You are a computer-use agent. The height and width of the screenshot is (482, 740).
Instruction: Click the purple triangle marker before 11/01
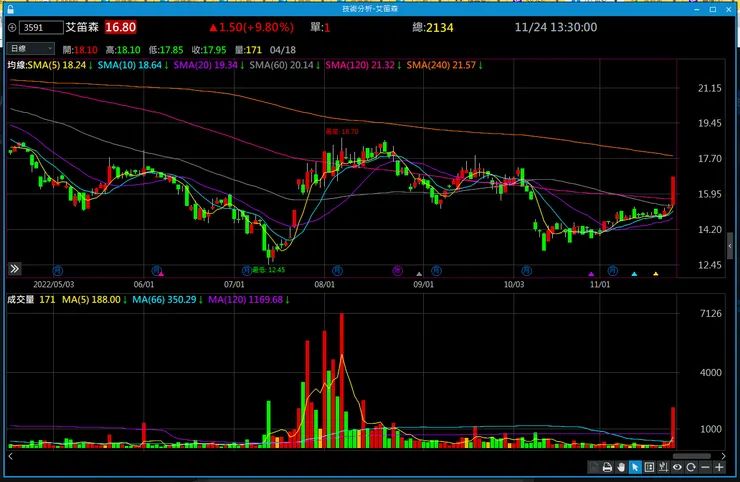point(591,274)
